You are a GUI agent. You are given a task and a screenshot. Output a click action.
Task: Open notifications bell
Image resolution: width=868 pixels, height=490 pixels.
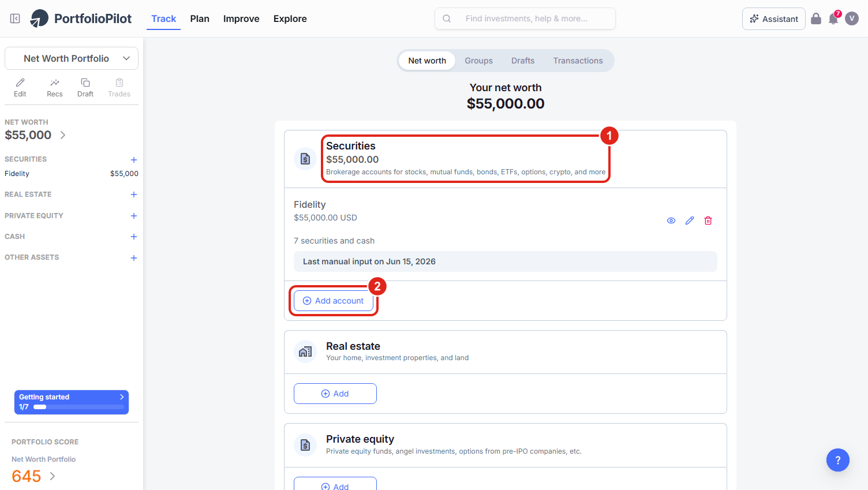point(833,19)
